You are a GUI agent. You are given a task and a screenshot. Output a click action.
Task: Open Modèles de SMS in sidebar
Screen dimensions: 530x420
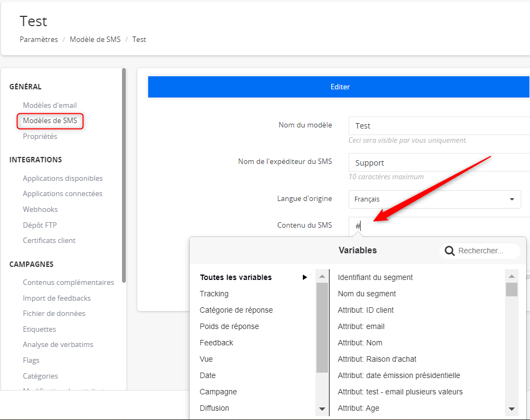50,120
